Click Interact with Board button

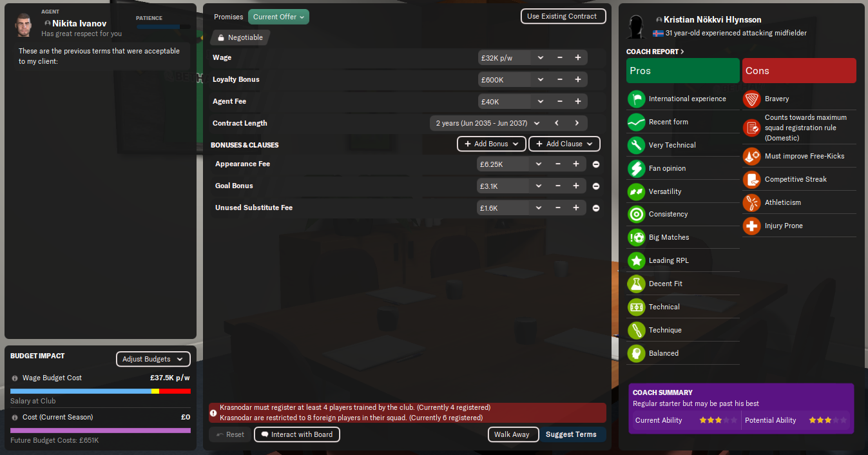pyautogui.click(x=297, y=434)
